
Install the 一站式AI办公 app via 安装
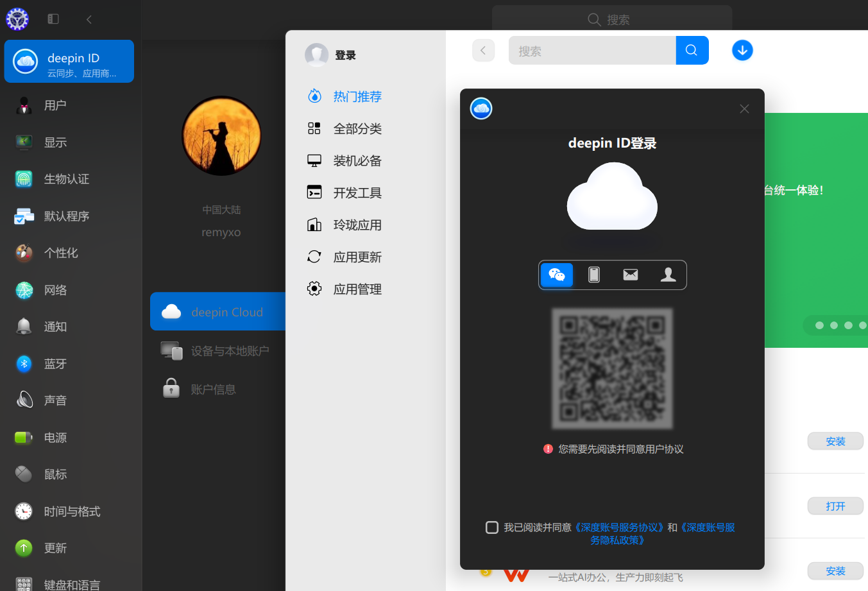[x=835, y=571]
